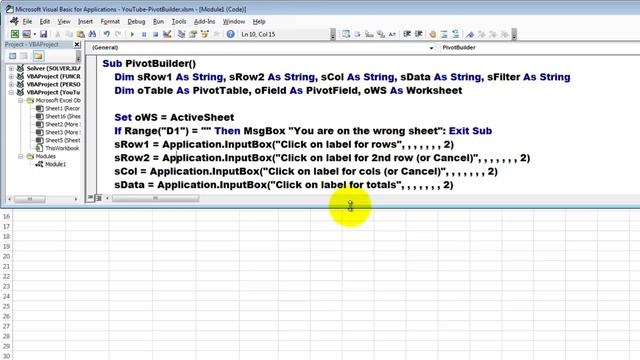Open the Object Browser toolbar icon
The height and width of the screenshot is (360, 640).
coord(204,34)
